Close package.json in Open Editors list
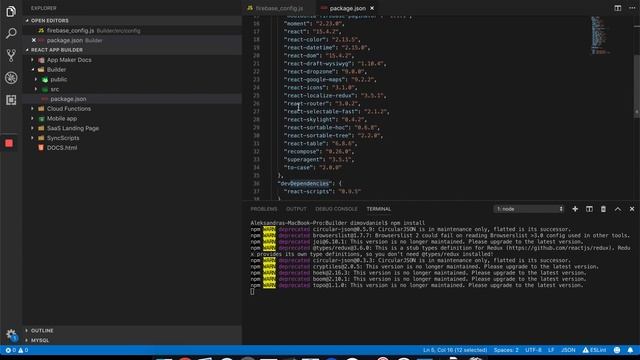 click(34, 40)
